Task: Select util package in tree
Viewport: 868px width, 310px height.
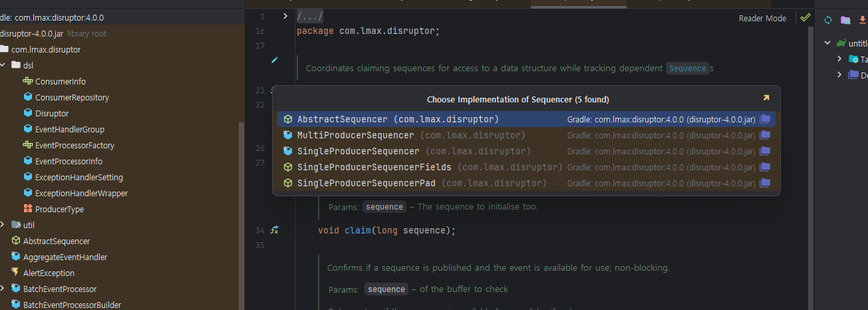Action: coord(29,225)
